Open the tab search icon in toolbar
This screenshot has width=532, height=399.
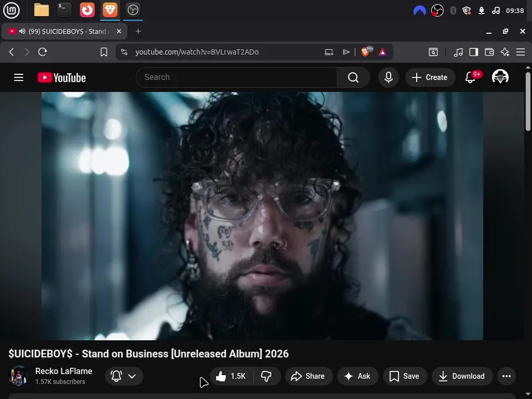[433, 52]
